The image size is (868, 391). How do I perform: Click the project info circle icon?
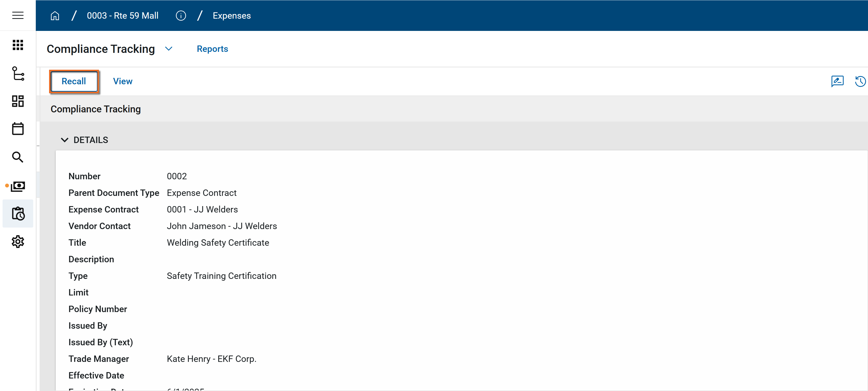(x=181, y=16)
